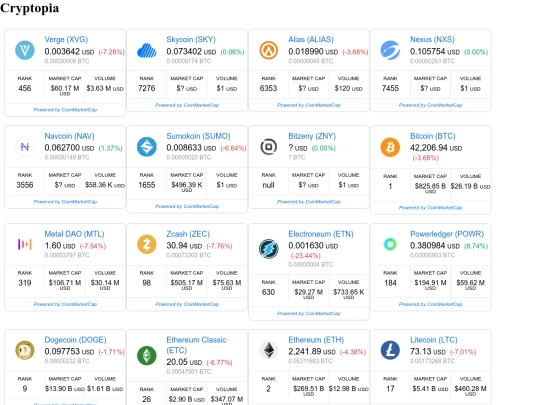Click Bitcoin market cap $825.85 B
540x405 pixels.
point(430,186)
